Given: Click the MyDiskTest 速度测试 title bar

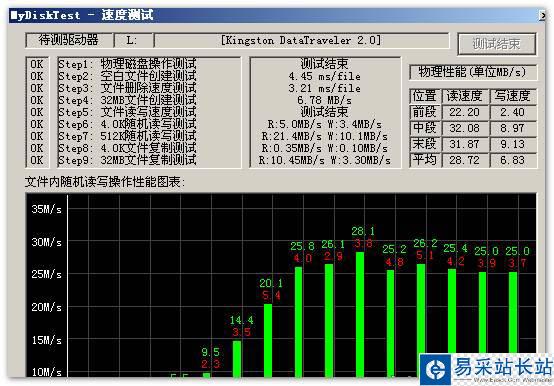Looking at the screenshot, I should click(274, 16).
